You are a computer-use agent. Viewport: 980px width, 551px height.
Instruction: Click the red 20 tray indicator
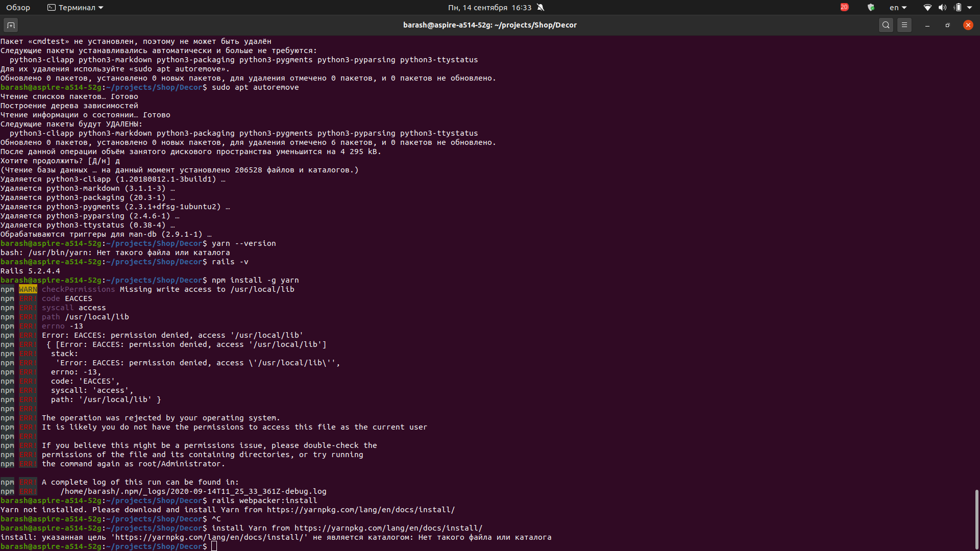click(844, 7)
